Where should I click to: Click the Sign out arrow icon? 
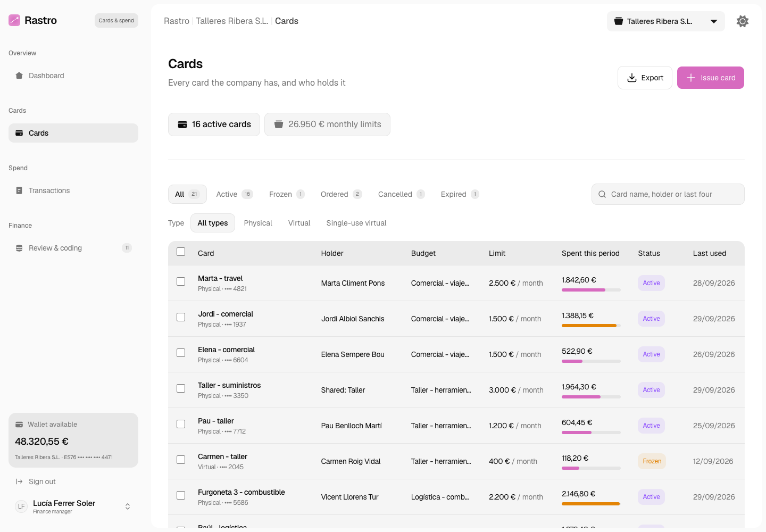(x=19, y=481)
